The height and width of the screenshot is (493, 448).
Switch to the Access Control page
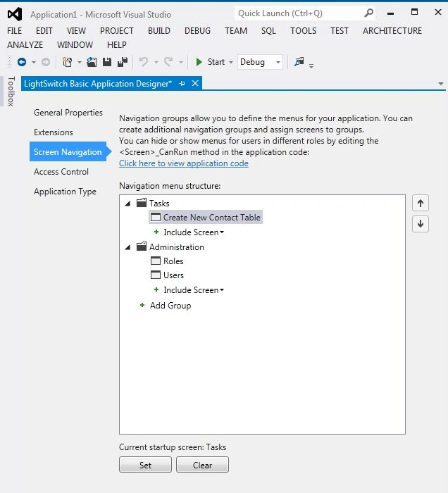click(61, 172)
